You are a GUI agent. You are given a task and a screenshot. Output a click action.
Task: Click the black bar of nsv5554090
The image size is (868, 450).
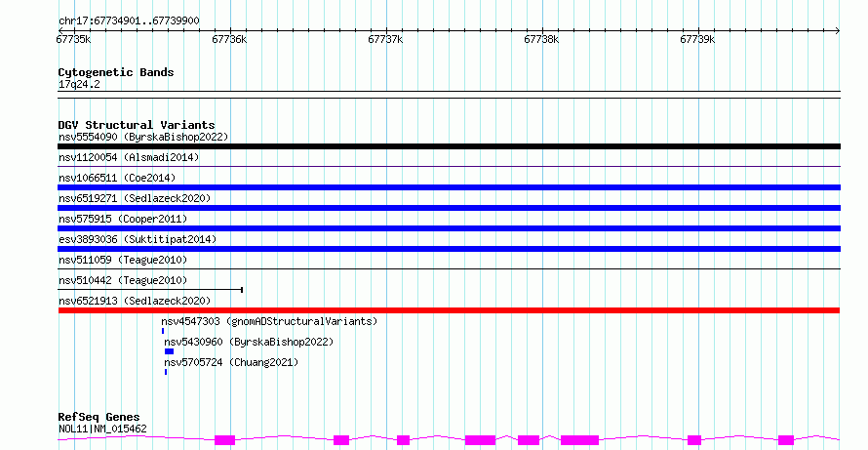[x=449, y=146]
